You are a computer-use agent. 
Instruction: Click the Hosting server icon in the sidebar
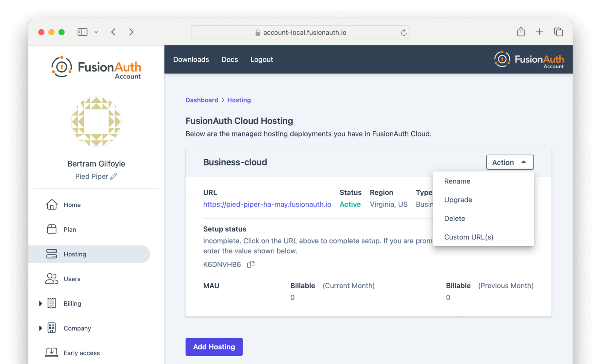[x=51, y=254]
